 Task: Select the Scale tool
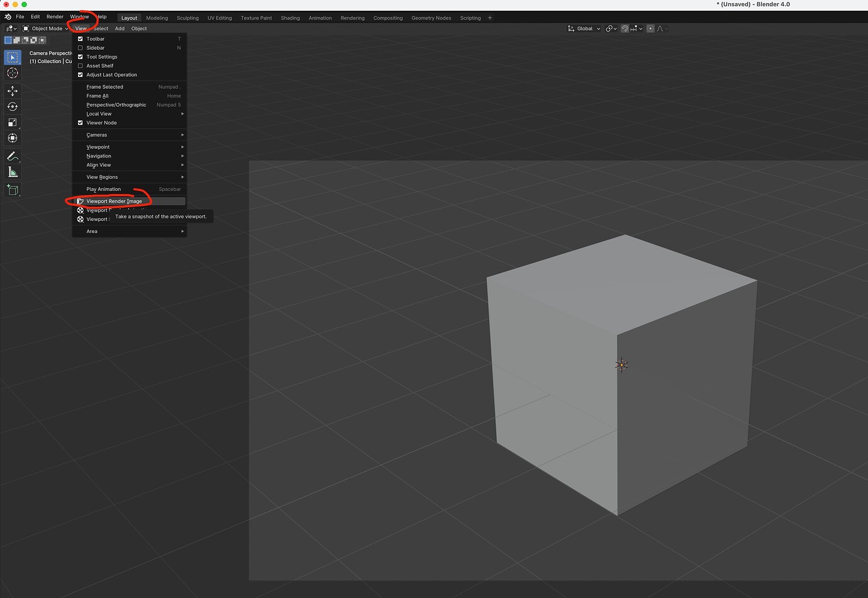click(13, 122)
